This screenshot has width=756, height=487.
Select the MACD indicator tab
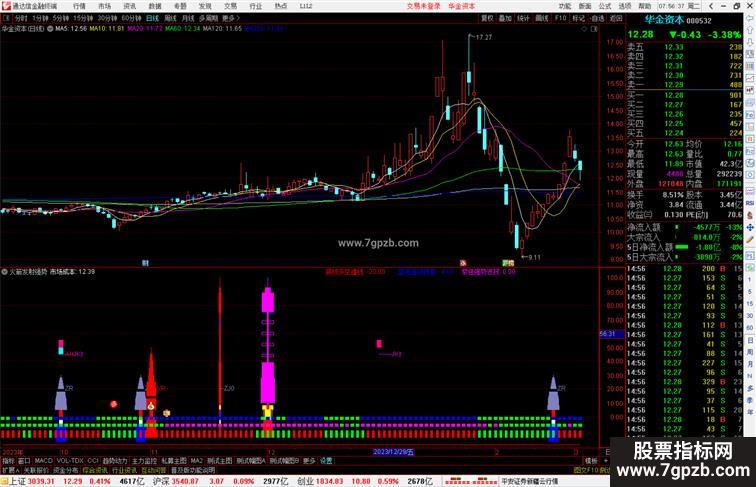[x=43, y=461]
